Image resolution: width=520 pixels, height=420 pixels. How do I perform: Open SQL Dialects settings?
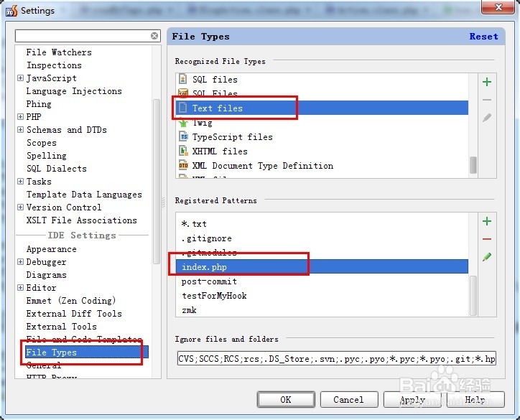click(56, 169)
